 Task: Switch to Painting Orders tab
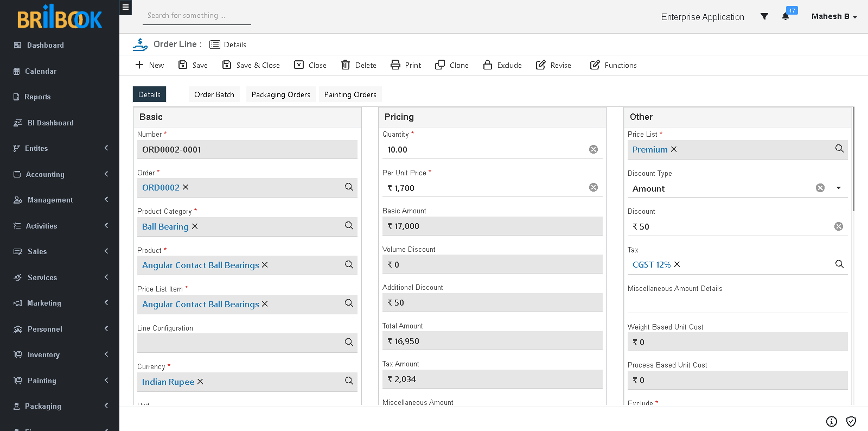click(x=350, y=94)
